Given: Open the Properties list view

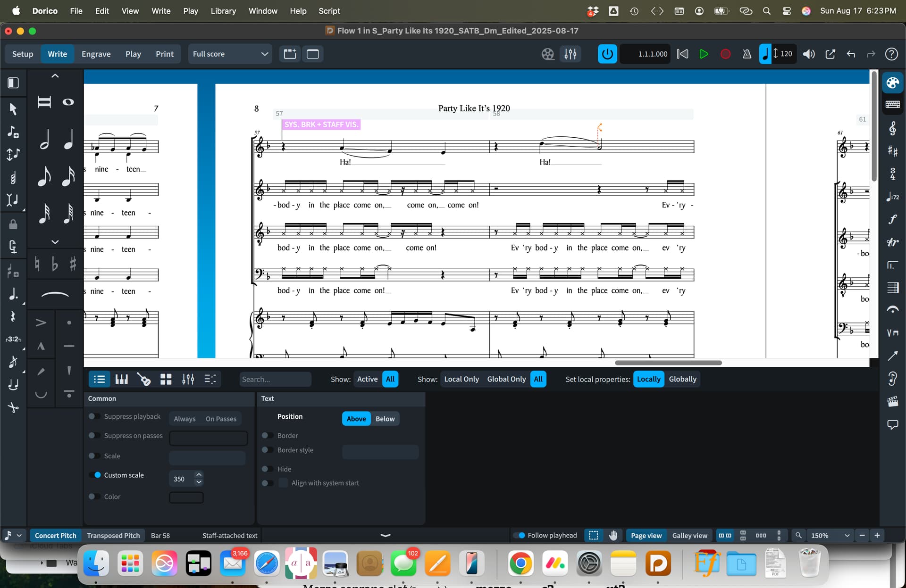Looking at the screenshot, I should click(x=100, y=379).
